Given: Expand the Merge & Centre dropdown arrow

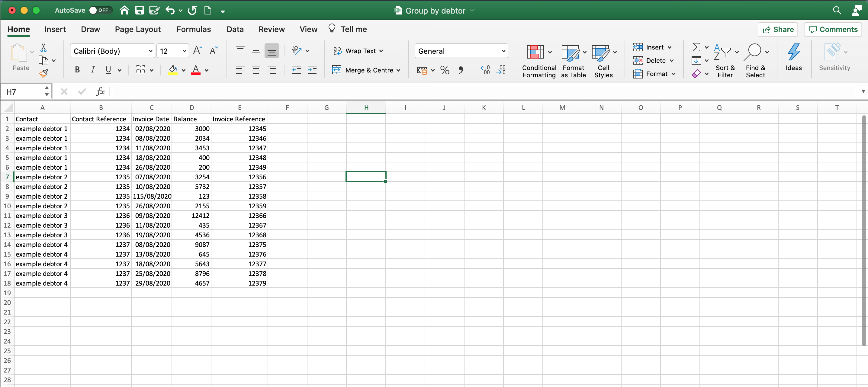Looking at the screenshot, I should [x=398, y=70].
